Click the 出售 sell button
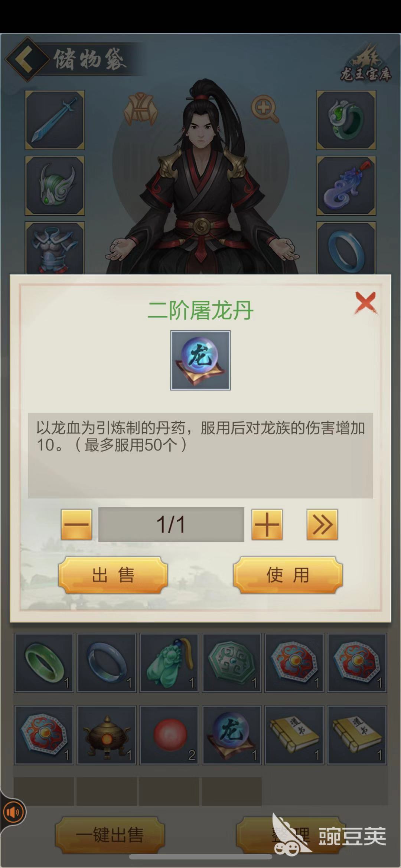 click(x=113, y=575)
